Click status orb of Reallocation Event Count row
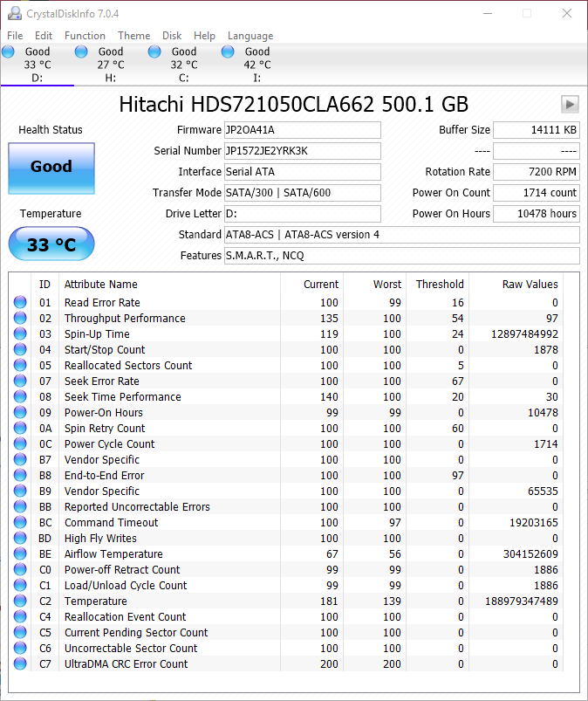Screen dimensions: 588x701 click(x=20, y=616)
